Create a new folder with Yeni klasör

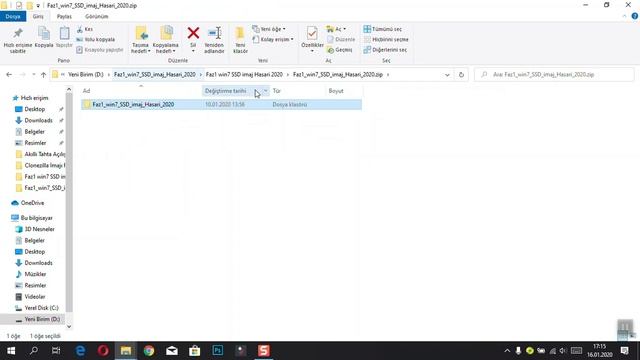pos(240,40)
